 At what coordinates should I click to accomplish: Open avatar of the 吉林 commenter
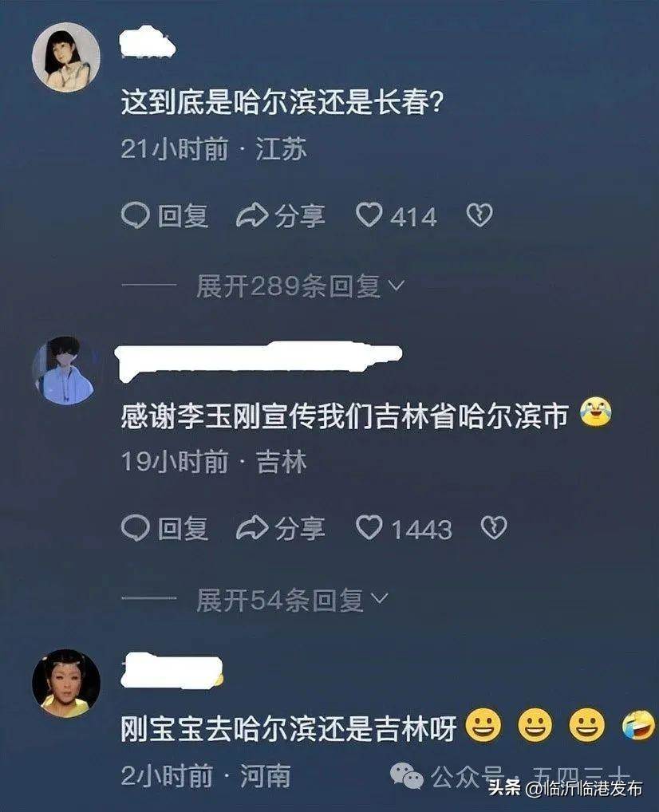65,370
